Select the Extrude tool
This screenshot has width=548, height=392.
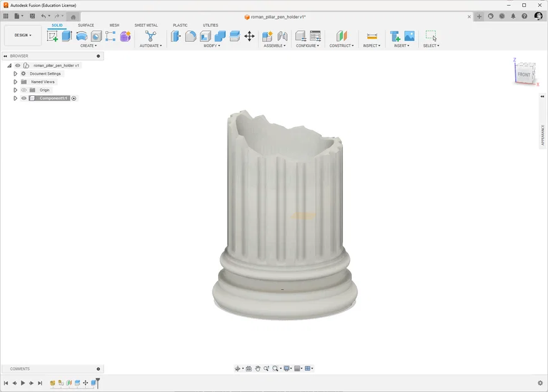(x=66, y=36)
